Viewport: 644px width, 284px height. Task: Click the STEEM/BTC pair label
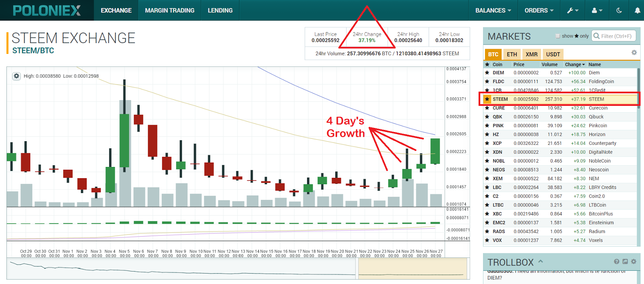point(33,51)
